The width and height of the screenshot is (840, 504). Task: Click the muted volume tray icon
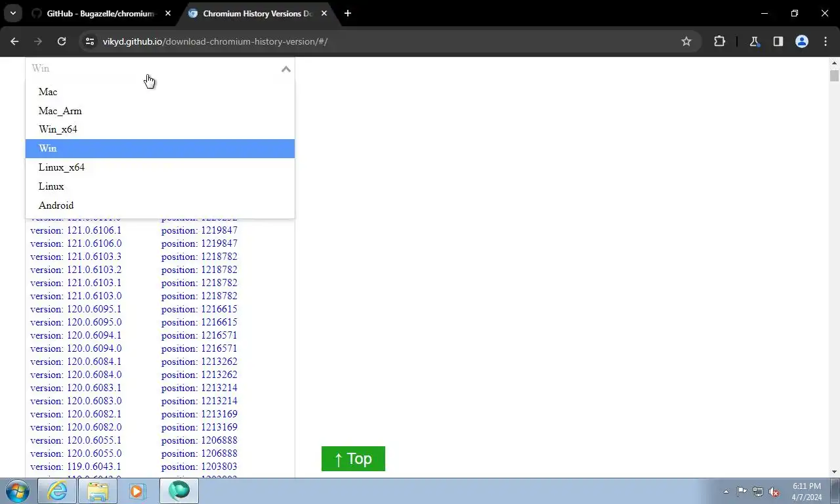pos(774,492)
